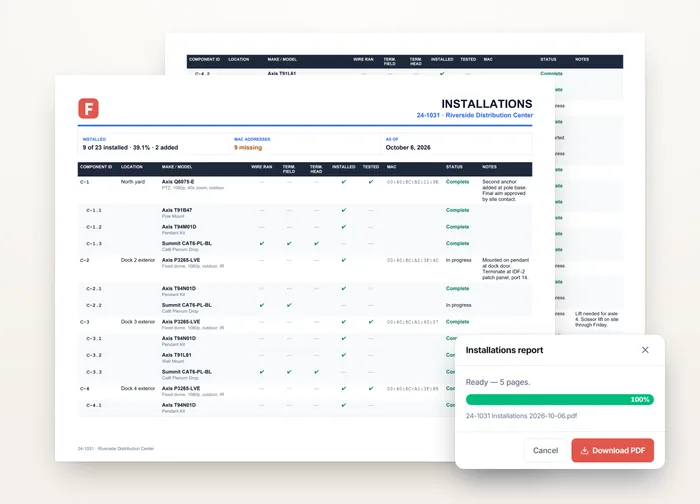Click the Installed check mark in row C-4.1

343,405
